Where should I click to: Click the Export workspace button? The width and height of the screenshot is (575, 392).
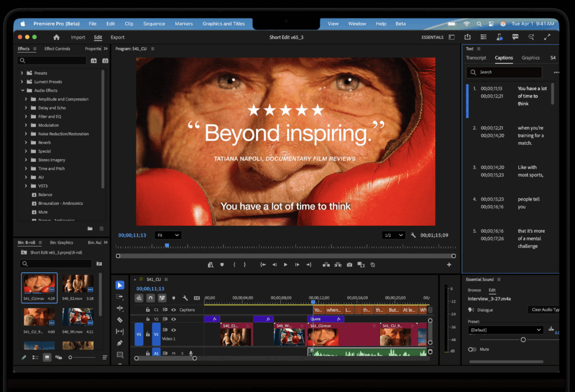[x=117, y=37]
